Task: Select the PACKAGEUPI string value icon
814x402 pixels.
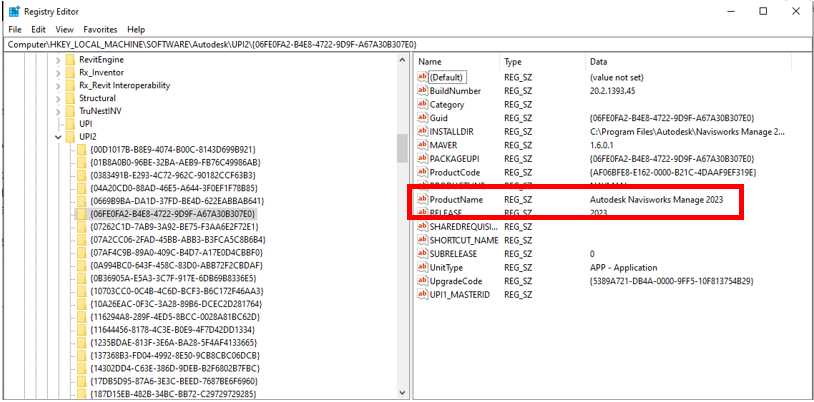Action: pyautogui.click(x=423, y=158)
